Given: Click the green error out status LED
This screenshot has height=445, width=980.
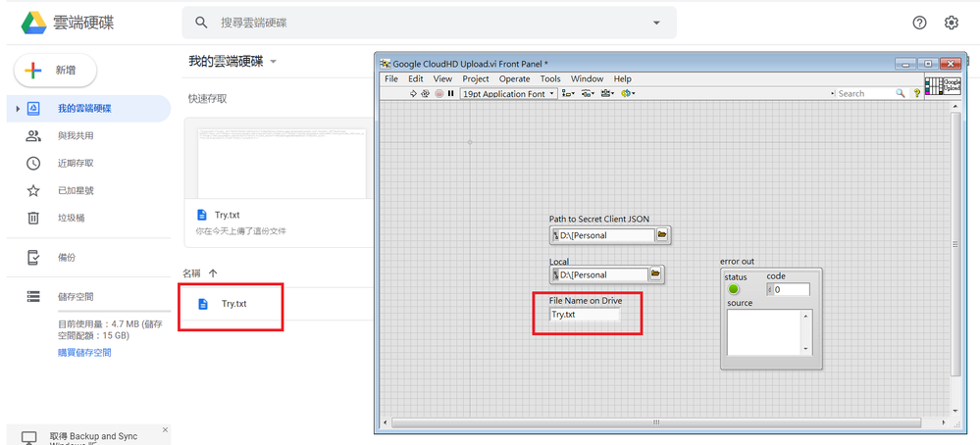Looking at the screenshot, I should [x=734, y=289].
